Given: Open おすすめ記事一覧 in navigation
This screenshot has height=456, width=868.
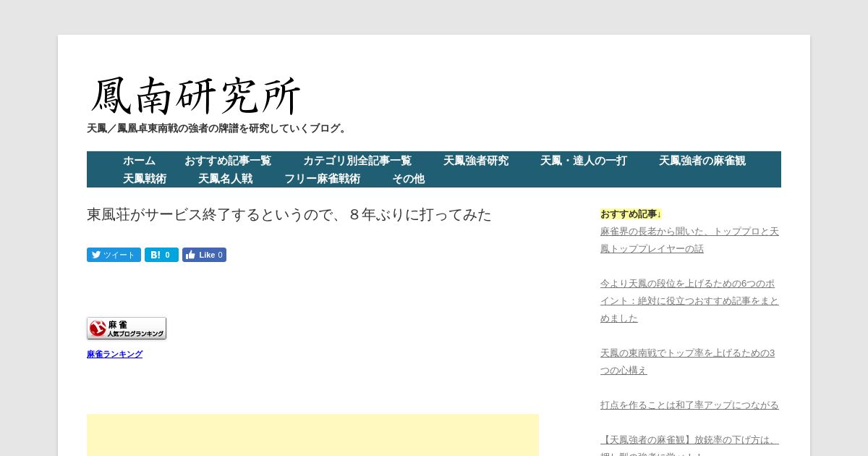Looking at the screenshot, I should point(228,161).
